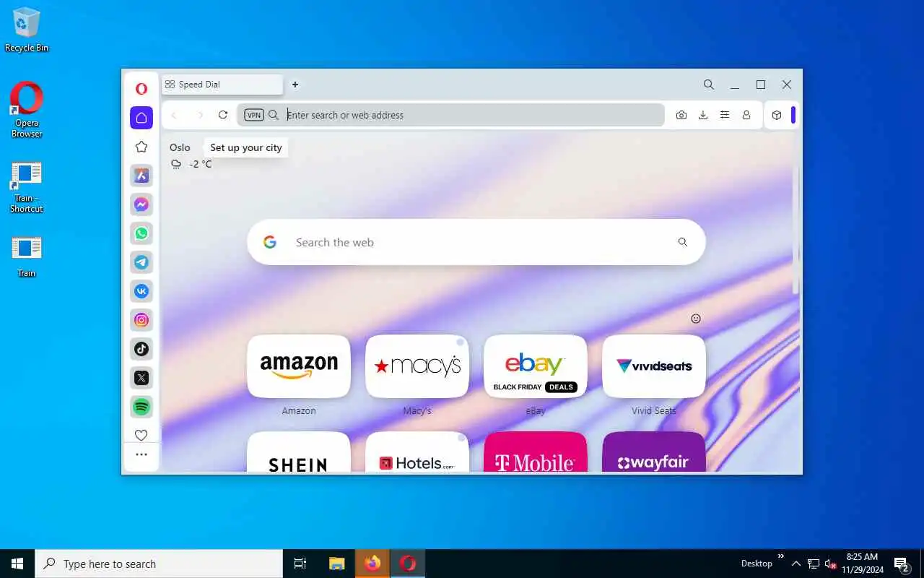Open the Wayfair speed dial tile
Image resolution: width=924 pixels, height=578 pixels.
tap(654, 452)
